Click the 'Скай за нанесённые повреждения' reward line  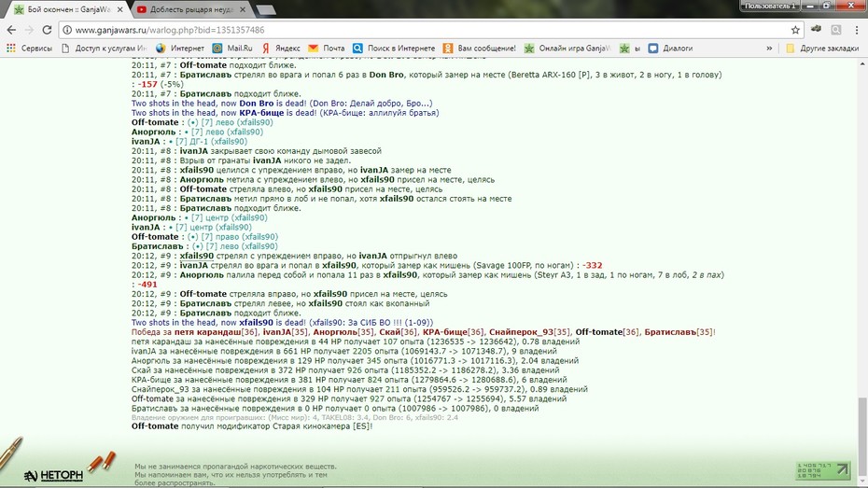345,370
